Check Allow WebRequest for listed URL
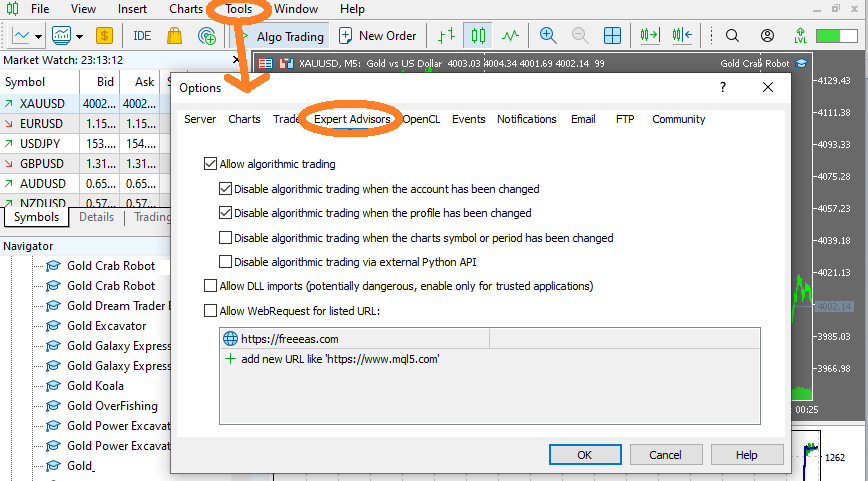The height and width of the screenshot is (481, 868). pos(210,311)
